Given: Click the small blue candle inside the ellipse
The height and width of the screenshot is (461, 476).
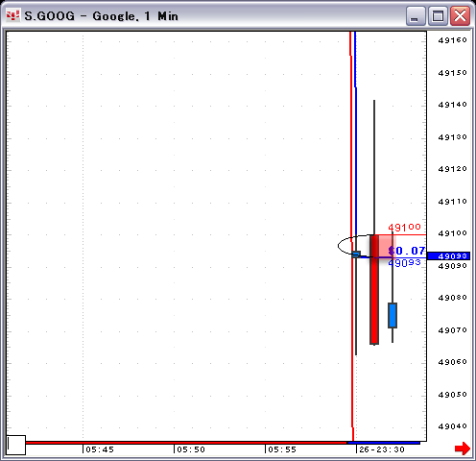Looking at the screenshot, I should (x=356, y=255).
